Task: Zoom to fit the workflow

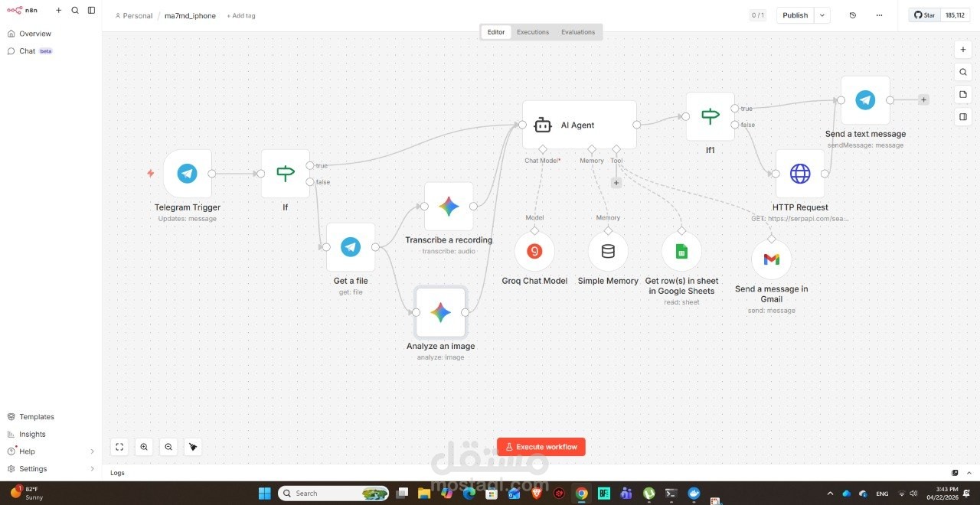Action: coord(119,447)
